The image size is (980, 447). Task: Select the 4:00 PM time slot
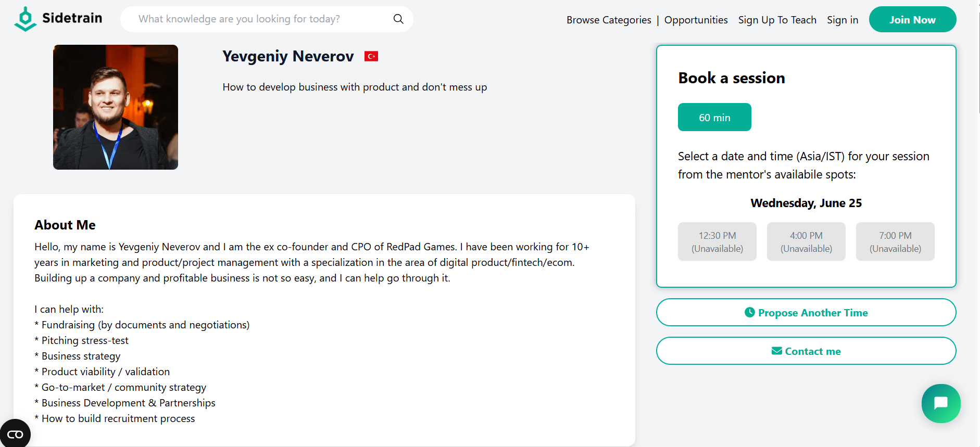pyautogui.click(x=806, y=241)
